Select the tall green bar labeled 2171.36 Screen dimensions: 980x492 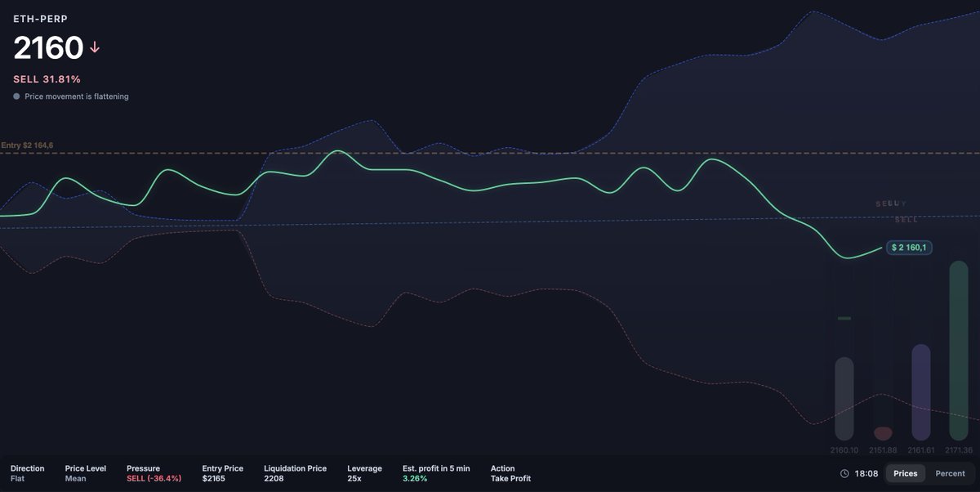[959, 351]
